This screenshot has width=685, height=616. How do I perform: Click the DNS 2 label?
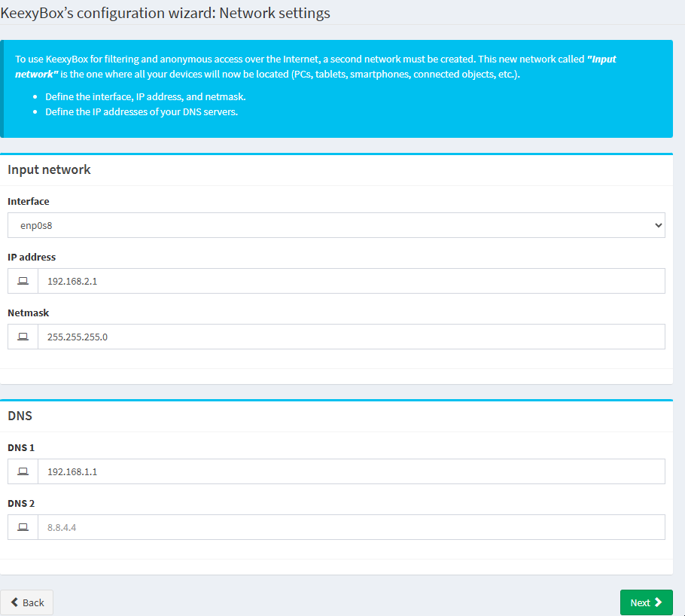(21, 504)
